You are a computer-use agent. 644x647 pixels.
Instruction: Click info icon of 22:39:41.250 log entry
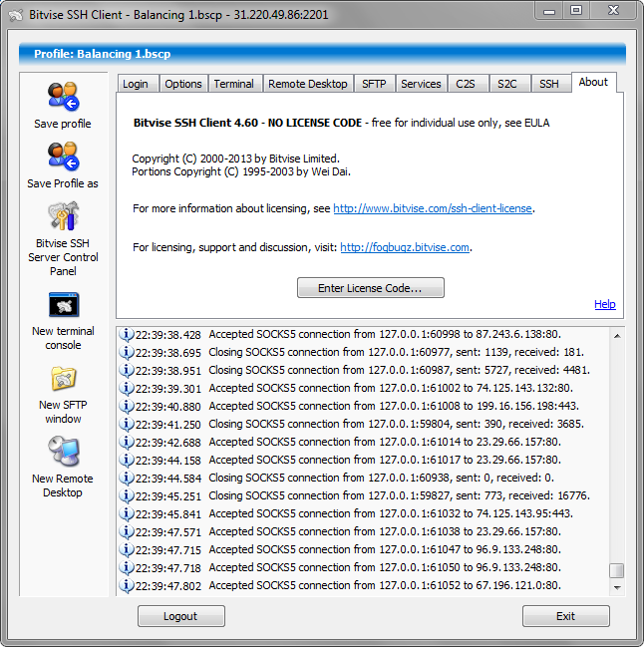127,424
